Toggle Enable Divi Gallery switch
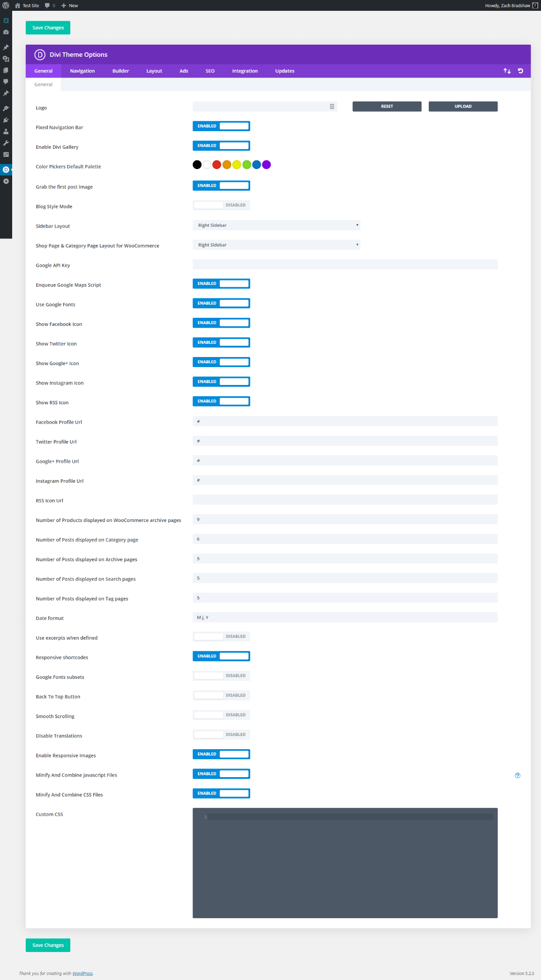 coord(221,146)
